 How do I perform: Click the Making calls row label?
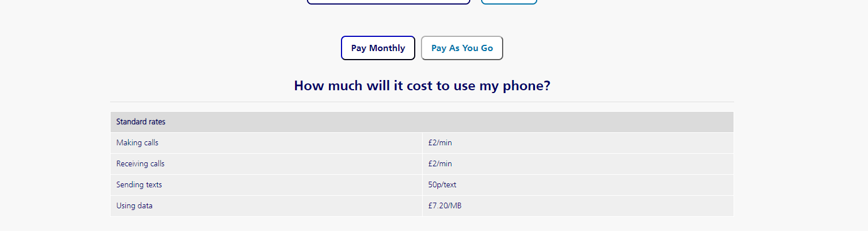137,142
